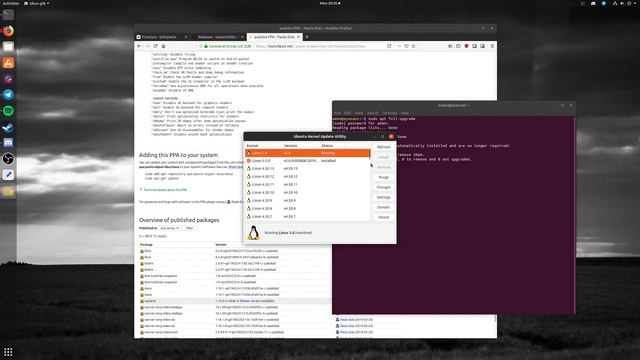This screenshot has height=360, width=640.
Task: Open Spotify from the dock
Action: (x=8, y=111)
